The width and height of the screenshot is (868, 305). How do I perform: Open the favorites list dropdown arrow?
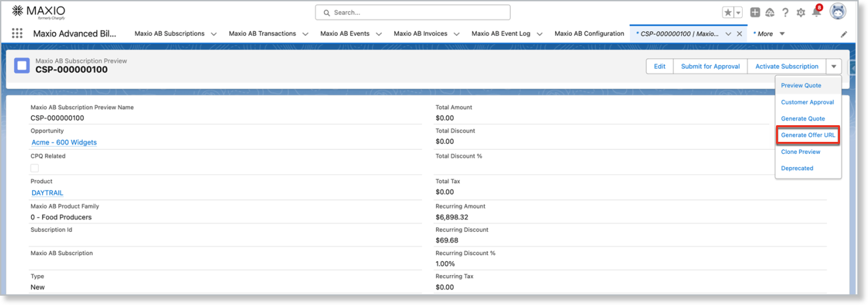click(738, 13)
